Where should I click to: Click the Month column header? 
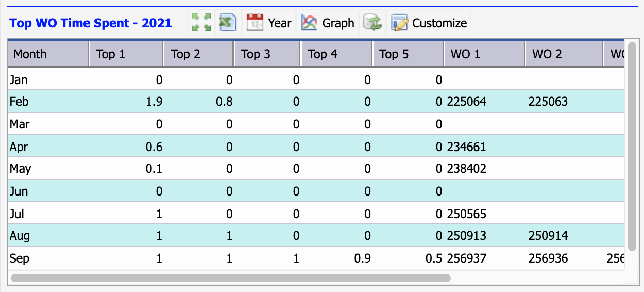(x=48, y=54)
